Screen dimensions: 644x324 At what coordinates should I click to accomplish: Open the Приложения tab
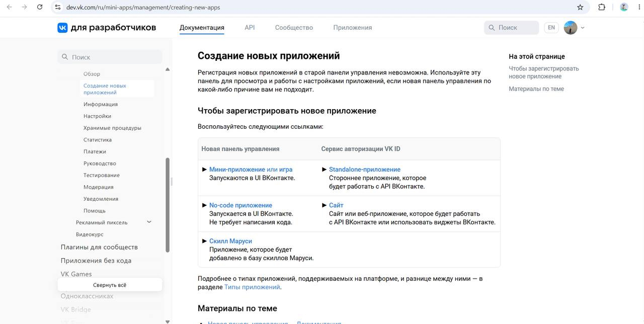(x=353, y=28)
